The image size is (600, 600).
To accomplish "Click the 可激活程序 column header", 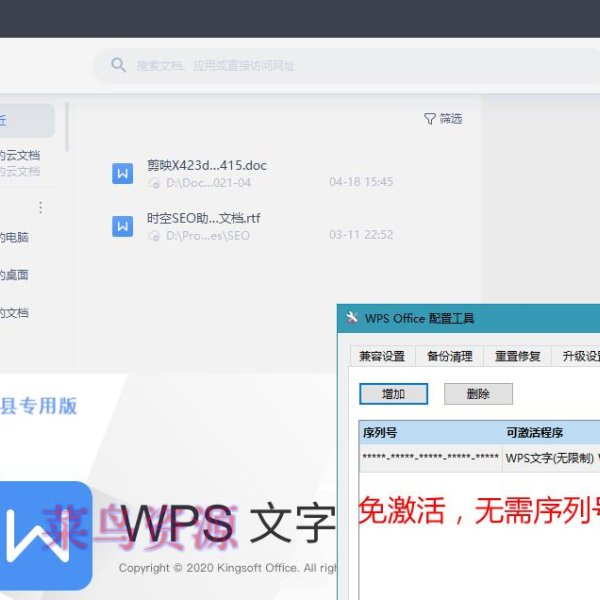I will (x=551, y=433).
